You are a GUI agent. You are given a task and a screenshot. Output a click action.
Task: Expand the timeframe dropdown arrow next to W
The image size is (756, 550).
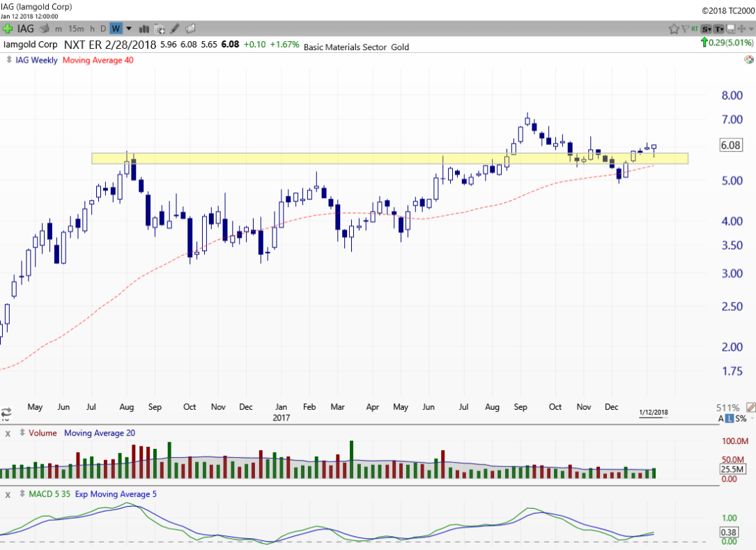tap(129, 29)
